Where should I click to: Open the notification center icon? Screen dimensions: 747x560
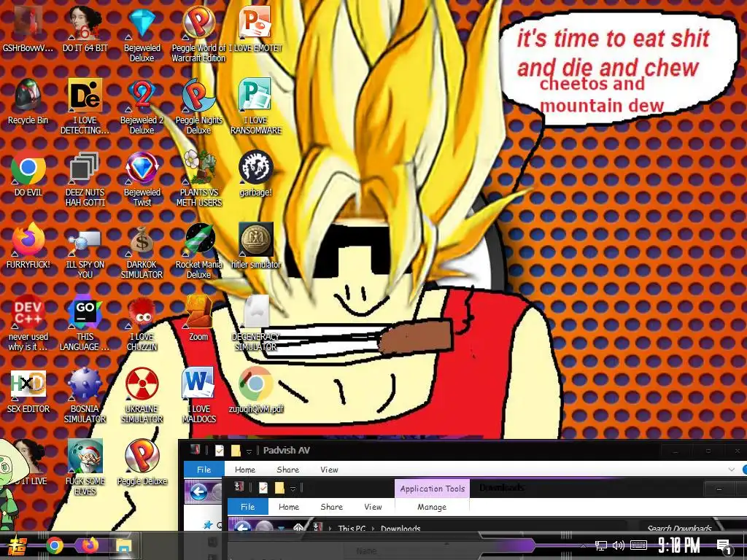click(724, 547)
